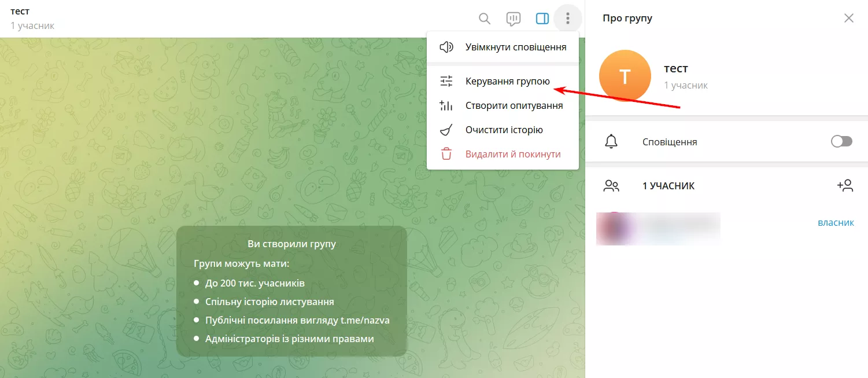The height and width of the screenshot is (378, 868).
Task: Close the Про групу panel
Action: [849, 18]
